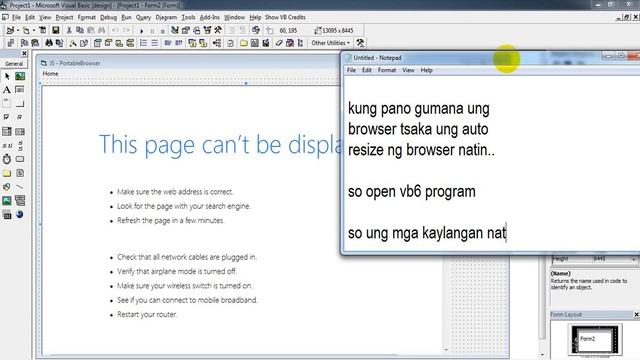Click the Cut scissors icon
This screenshot has height=360, width=640.
point(69,30)
